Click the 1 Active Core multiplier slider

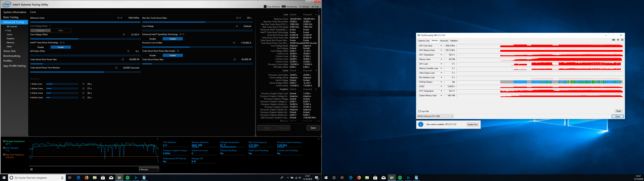pos(62,84)
